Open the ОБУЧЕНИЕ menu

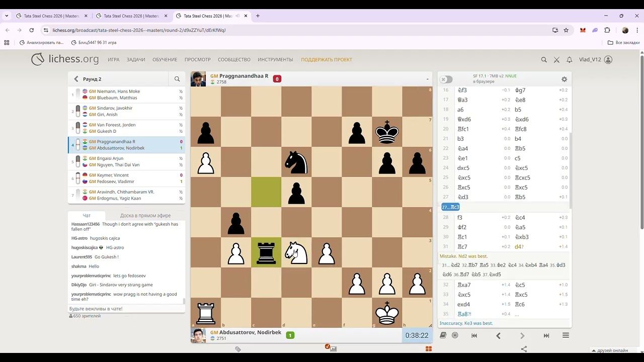click(x=165, y=59)
